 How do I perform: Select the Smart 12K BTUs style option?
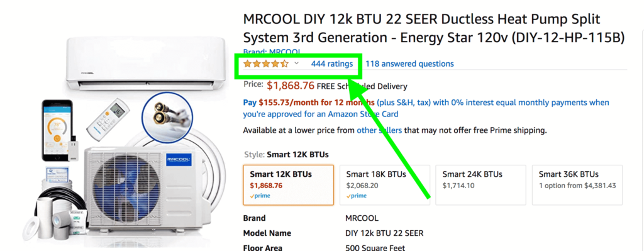pyautogui.click(x=288, y=185)
